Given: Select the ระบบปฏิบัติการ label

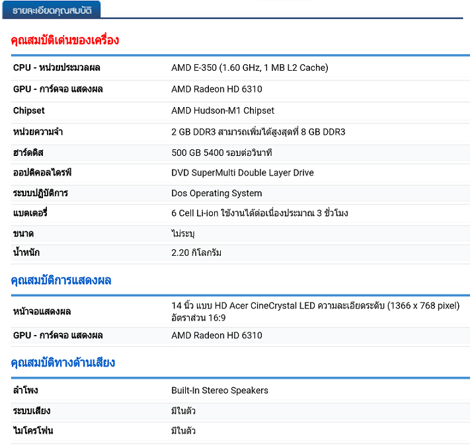Looking at the screenshot, I should (40, 193).
